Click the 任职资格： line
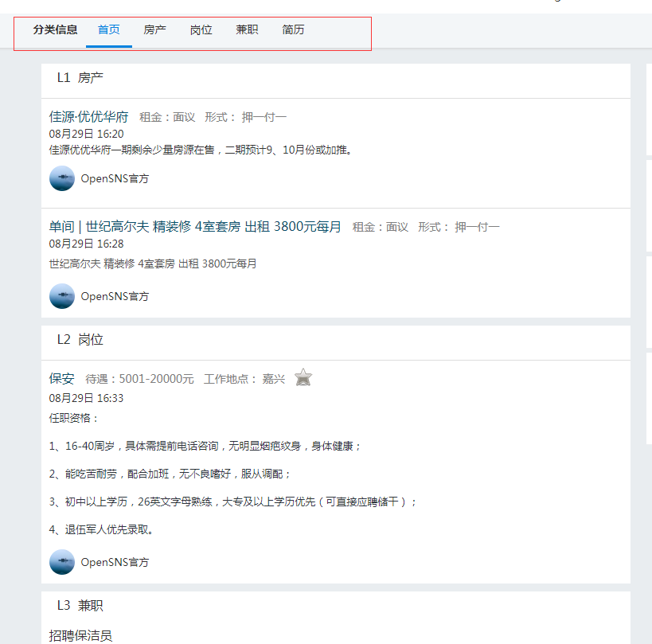 (x=73, y=418)
